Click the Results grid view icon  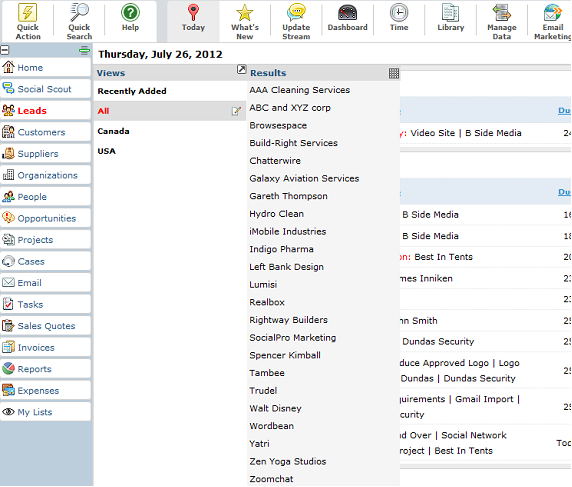tap(394, 73)
